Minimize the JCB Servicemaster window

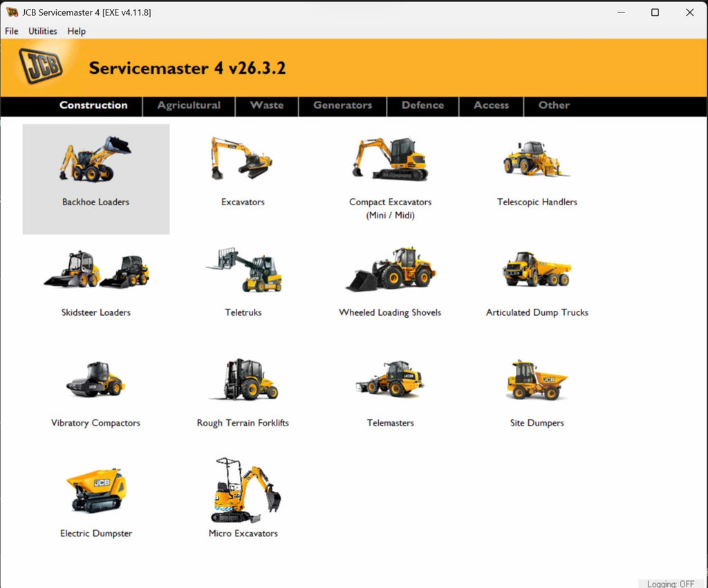(x=622, y=12)
